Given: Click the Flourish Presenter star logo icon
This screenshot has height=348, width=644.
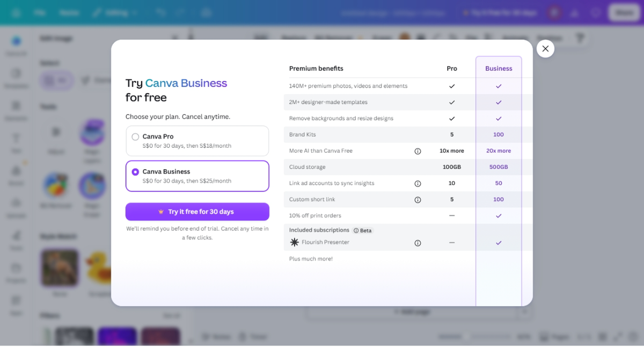Looking at the screenshot, I should click(x=294, y=242).
